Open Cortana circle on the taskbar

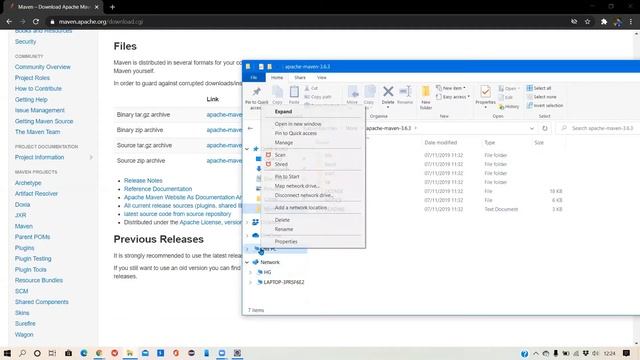click(37, 353)
